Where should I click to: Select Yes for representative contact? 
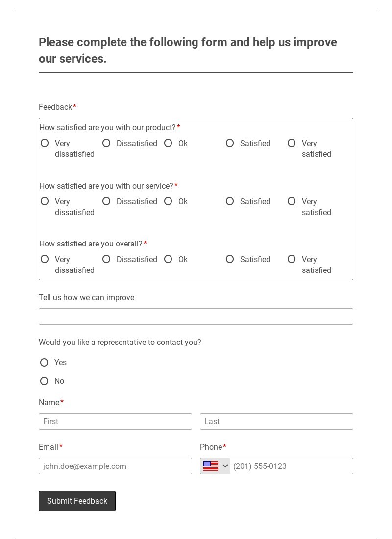44,363
